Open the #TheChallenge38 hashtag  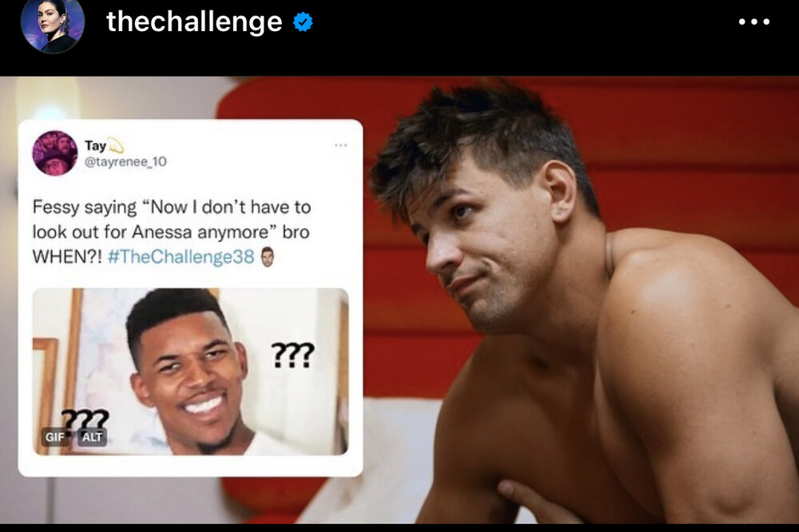[180, 257]
